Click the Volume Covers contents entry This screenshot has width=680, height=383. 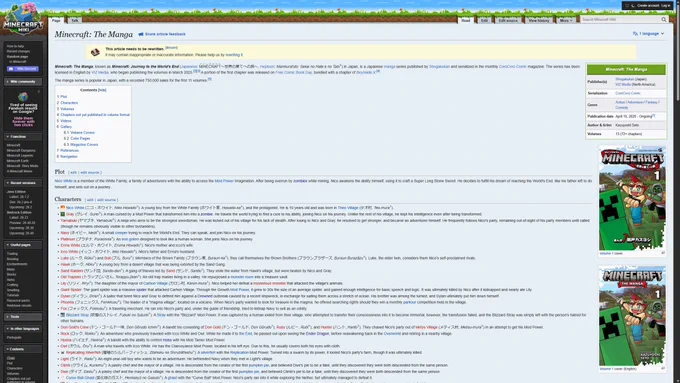pyautogui.click(x=82, y=133)
